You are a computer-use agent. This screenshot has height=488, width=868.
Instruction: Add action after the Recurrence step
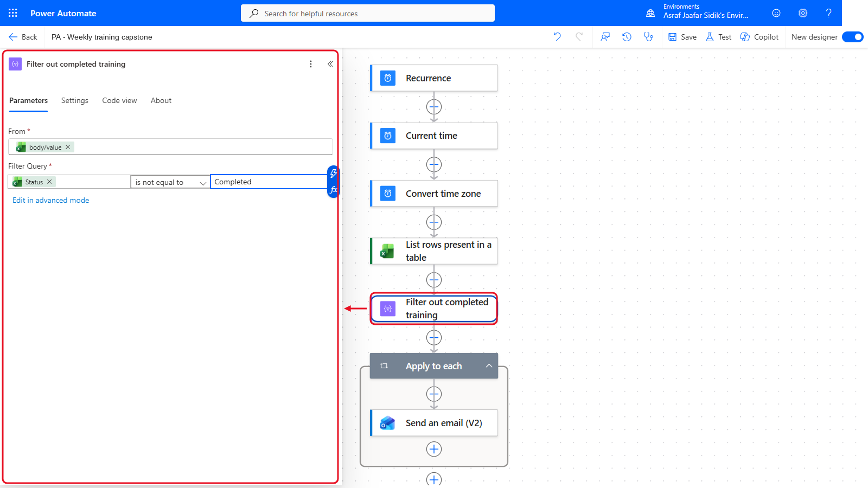coord(434,107)
